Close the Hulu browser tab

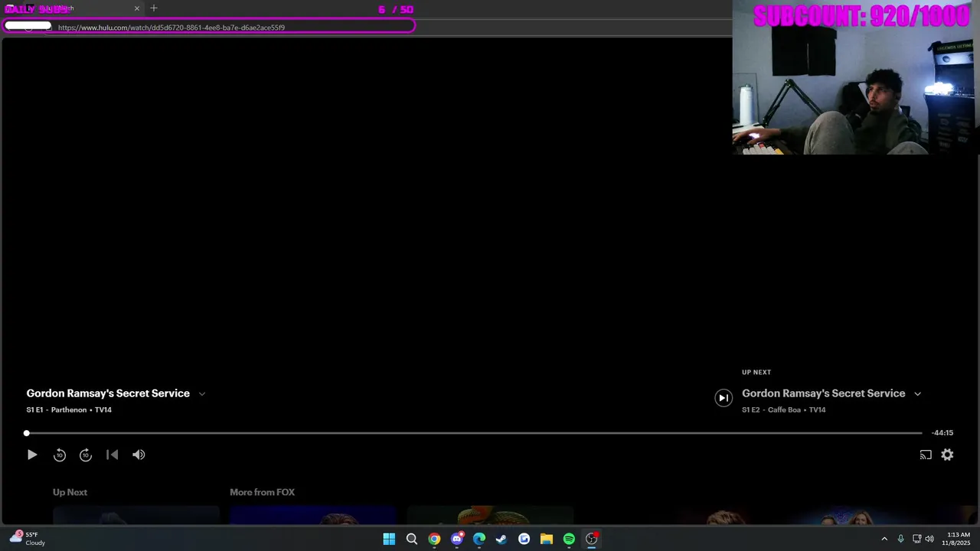[x=137, y=8]
